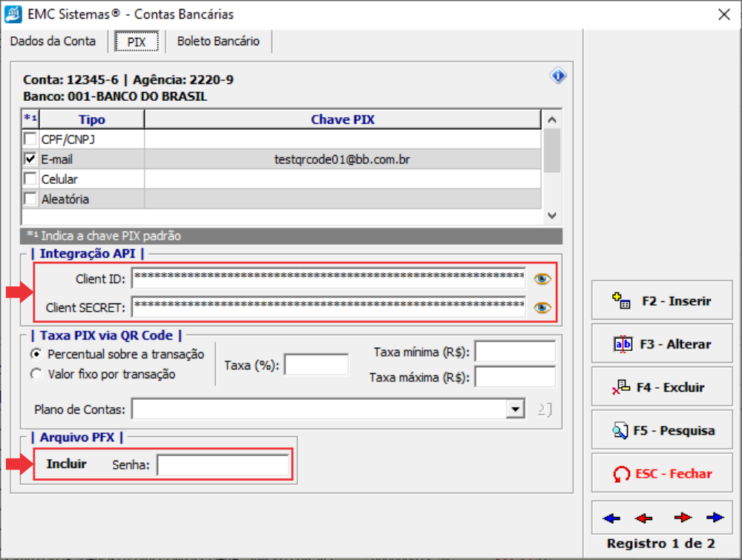Screen dimensions: 742x560
Task: Select Valor fixo por transação option
Action: [36, 375]
